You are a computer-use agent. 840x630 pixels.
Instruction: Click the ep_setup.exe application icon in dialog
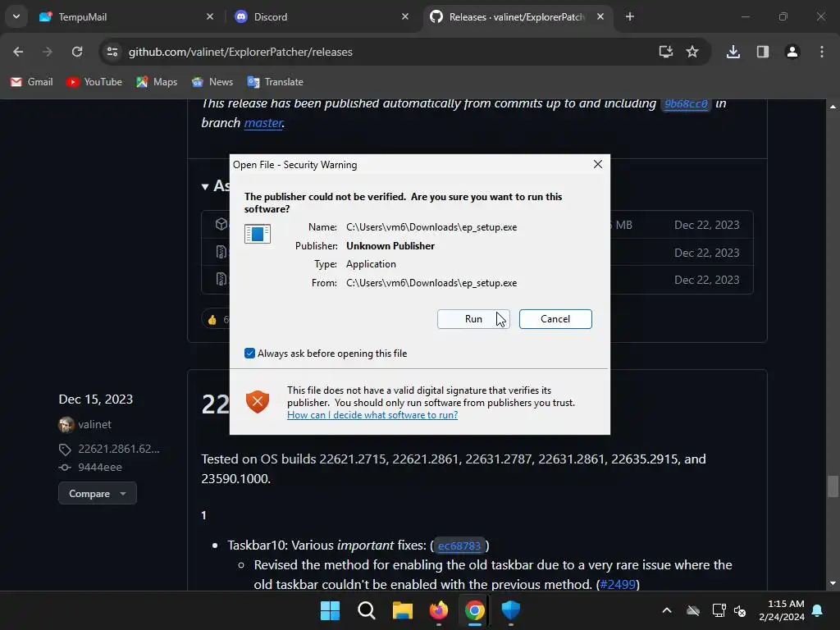(x=257, y=234)
